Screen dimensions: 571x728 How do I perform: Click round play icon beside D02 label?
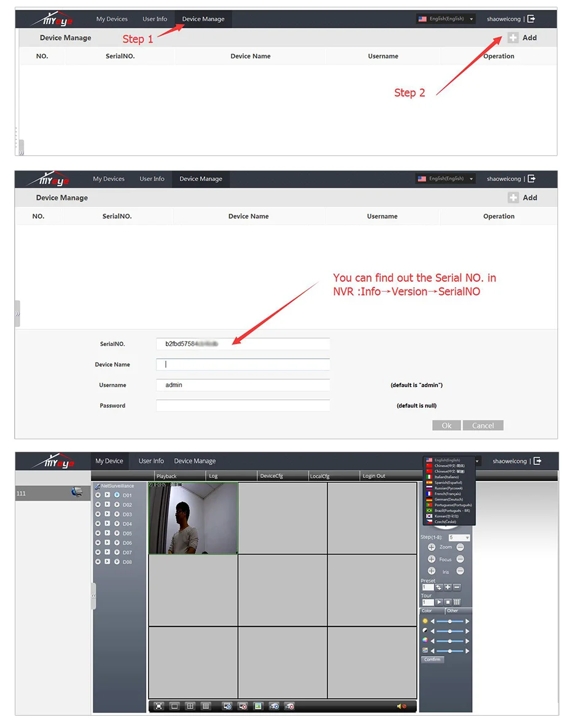117,504
